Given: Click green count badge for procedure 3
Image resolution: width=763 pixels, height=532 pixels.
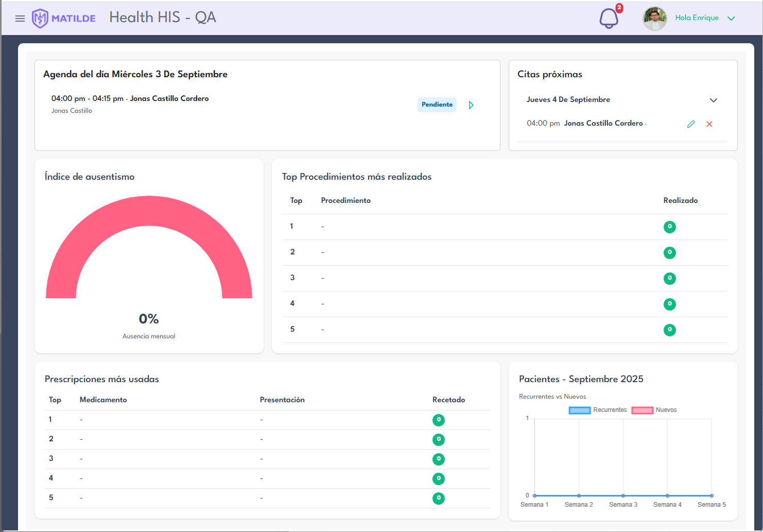Looking at the screenshot, I should pos(669,278).
